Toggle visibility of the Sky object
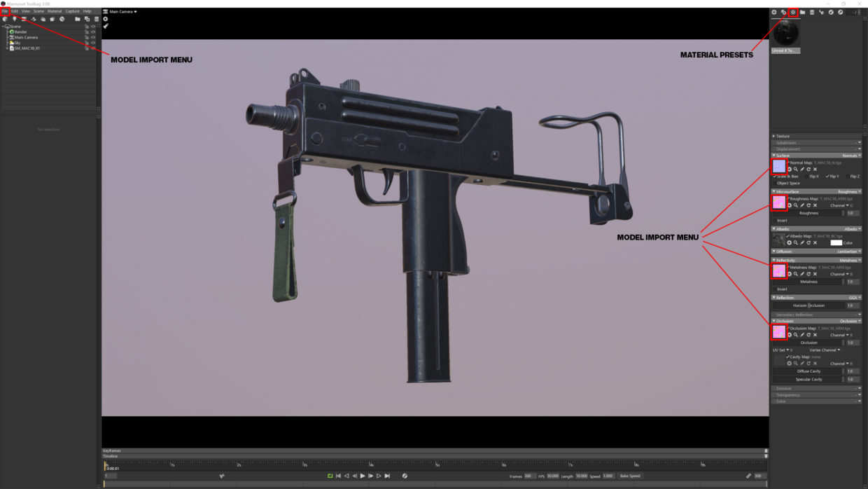The height and width of the screenshot is (489, 868). tap(93, 42)
